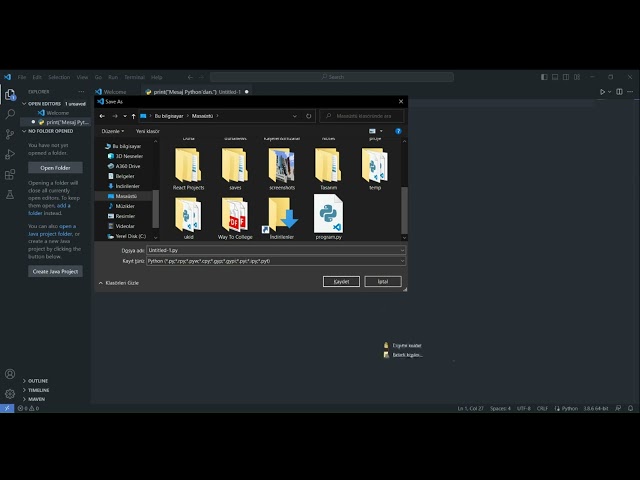
Task: Collapse the No Folder Opened section
Action: coord(24,131)
